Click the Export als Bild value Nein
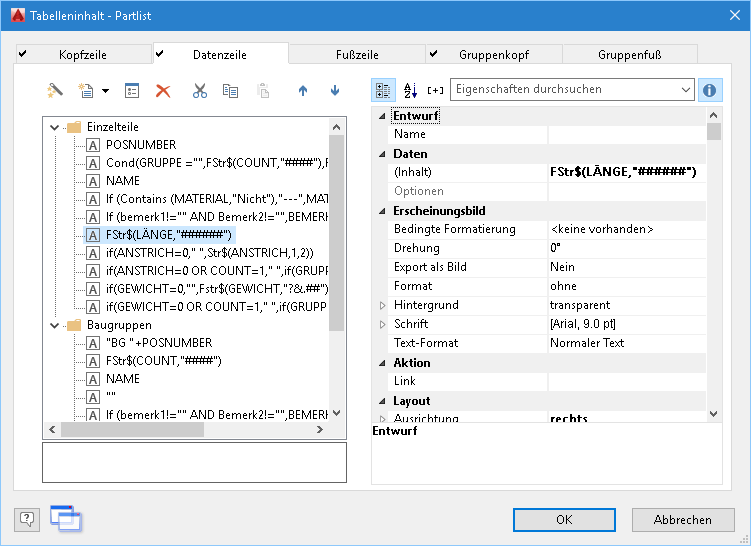 point(627,267)
